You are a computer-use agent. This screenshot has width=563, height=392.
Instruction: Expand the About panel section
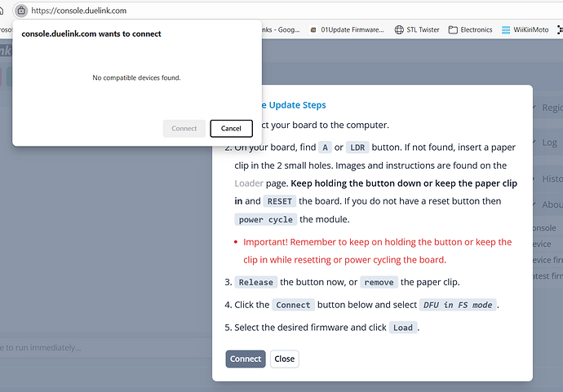click(547, 205)
